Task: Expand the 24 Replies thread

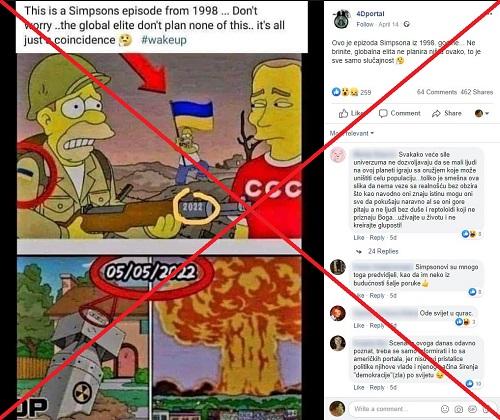Action: coord(383,251)
